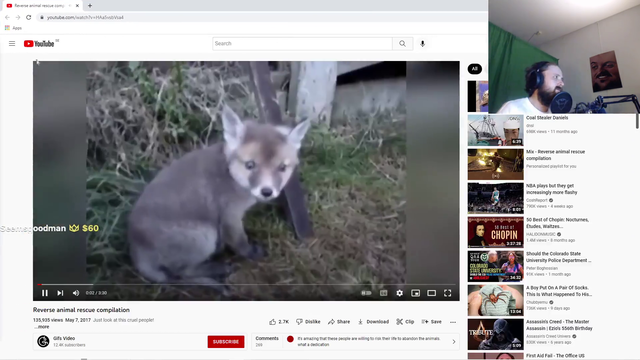Switch to theater mode
640x360 pixels.
[431, 293]
